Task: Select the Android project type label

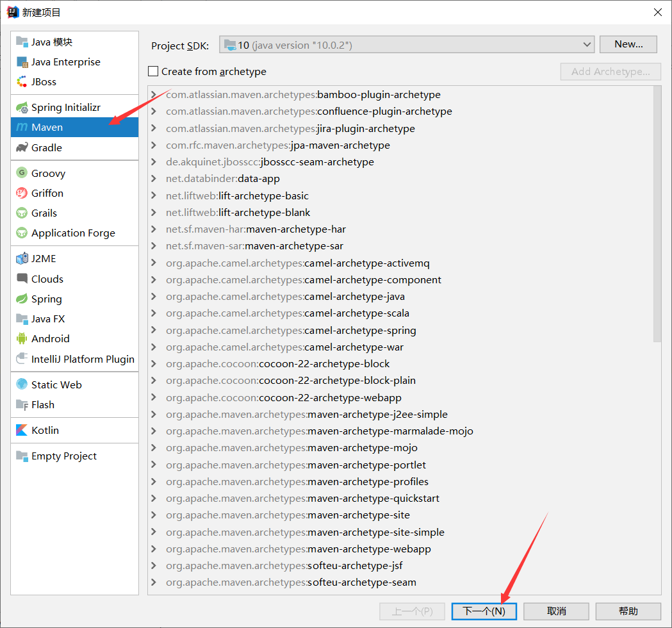Action: 51,338
